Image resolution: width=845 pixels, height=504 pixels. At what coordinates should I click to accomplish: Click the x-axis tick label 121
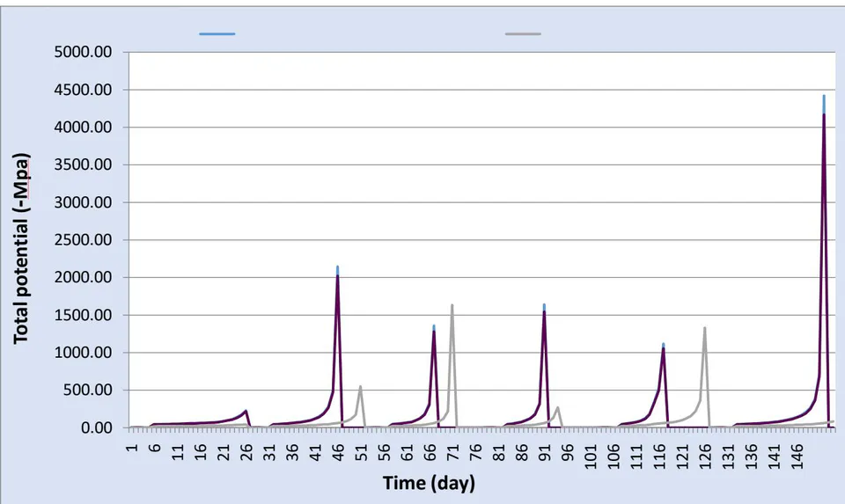(x=682, y=457)
